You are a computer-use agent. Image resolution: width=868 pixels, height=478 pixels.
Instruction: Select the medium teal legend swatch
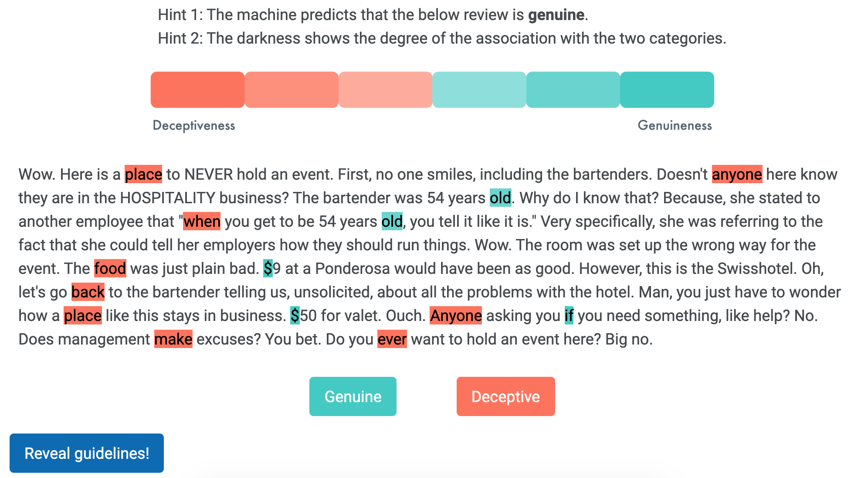point(573,90)
